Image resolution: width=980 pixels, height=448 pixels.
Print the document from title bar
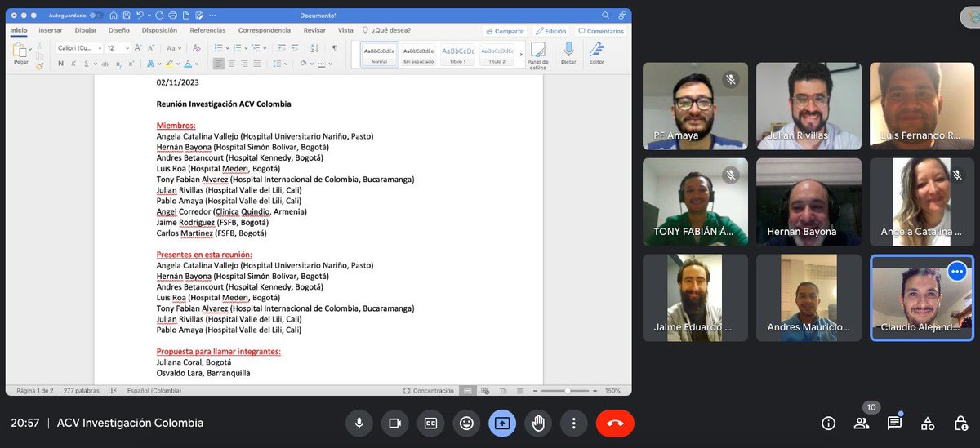174,15
